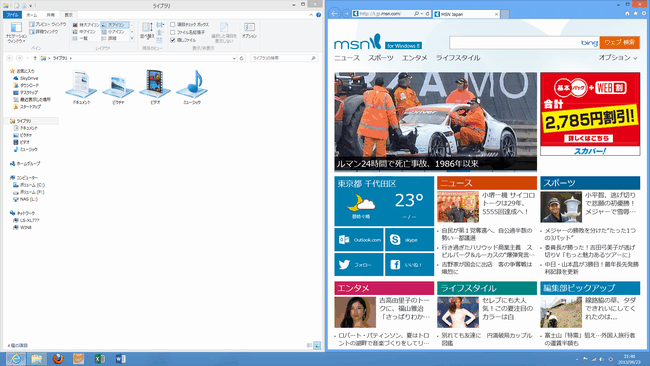Open the Explorer address bar history dropdown
The image size is (650, 366).
pyautogui.click(x=234, y=58)
